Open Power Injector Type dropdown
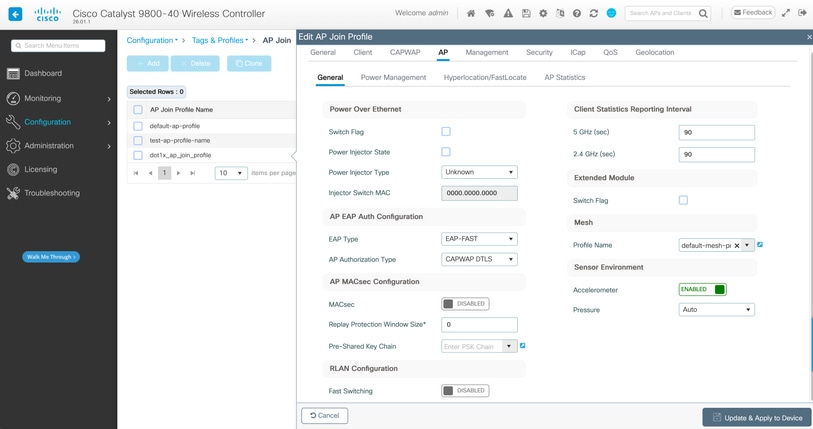The height and width of the screenshot is (429, 813). click(x=479, y=172)
